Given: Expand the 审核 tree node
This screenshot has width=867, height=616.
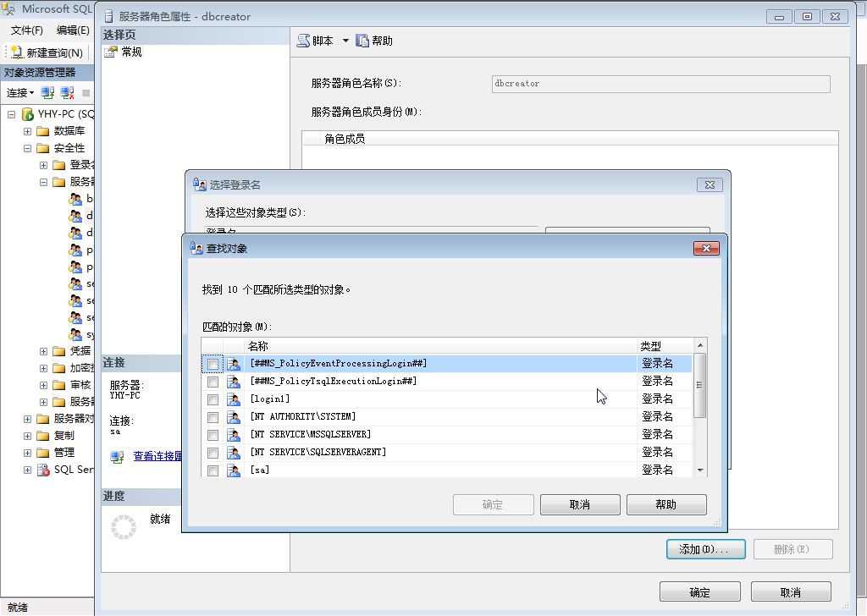Looking at the screenshot, I should pyautogui.click(x=43, y=385).
